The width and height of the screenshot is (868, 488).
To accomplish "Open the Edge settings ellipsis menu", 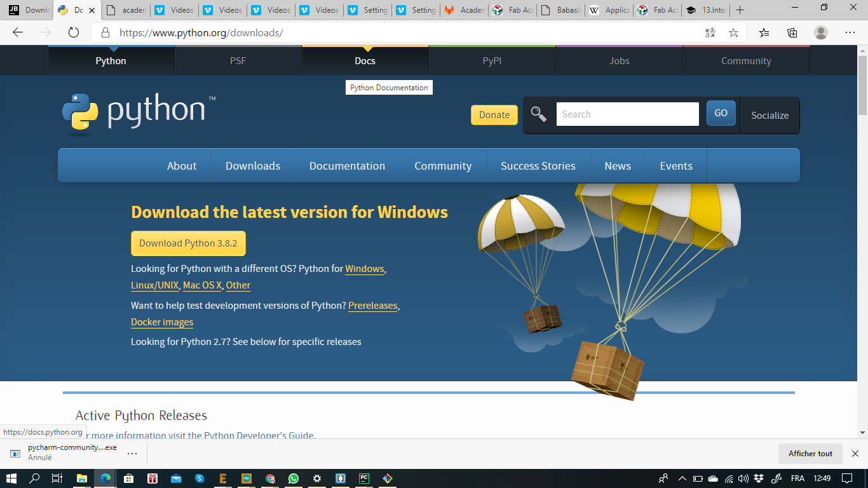I will [850, 32].
